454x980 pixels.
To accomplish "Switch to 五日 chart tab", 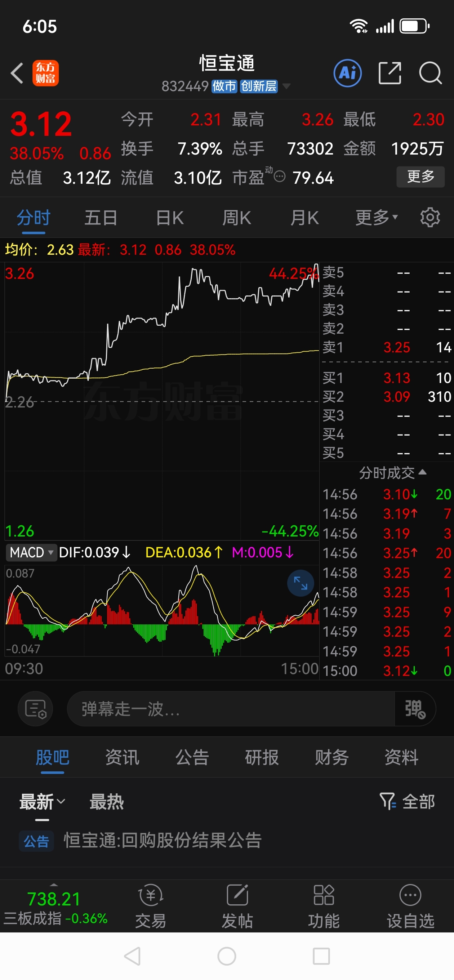I will coord(101,218).
